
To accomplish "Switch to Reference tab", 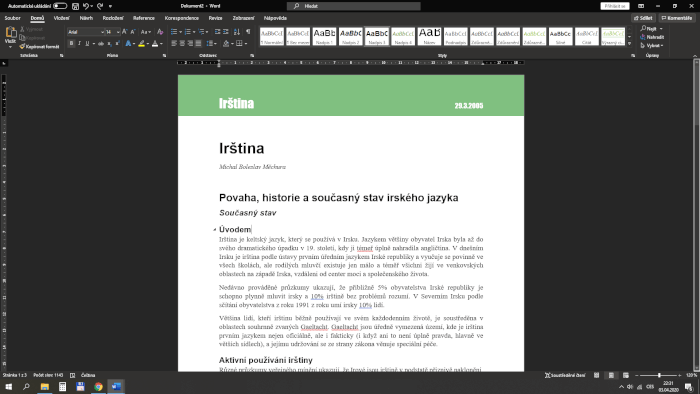I will [x=144, y=18].
